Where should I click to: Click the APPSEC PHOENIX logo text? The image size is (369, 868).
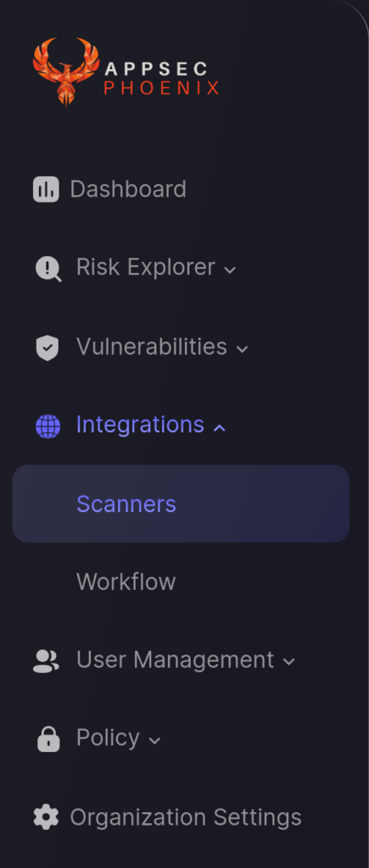[162, 78]
